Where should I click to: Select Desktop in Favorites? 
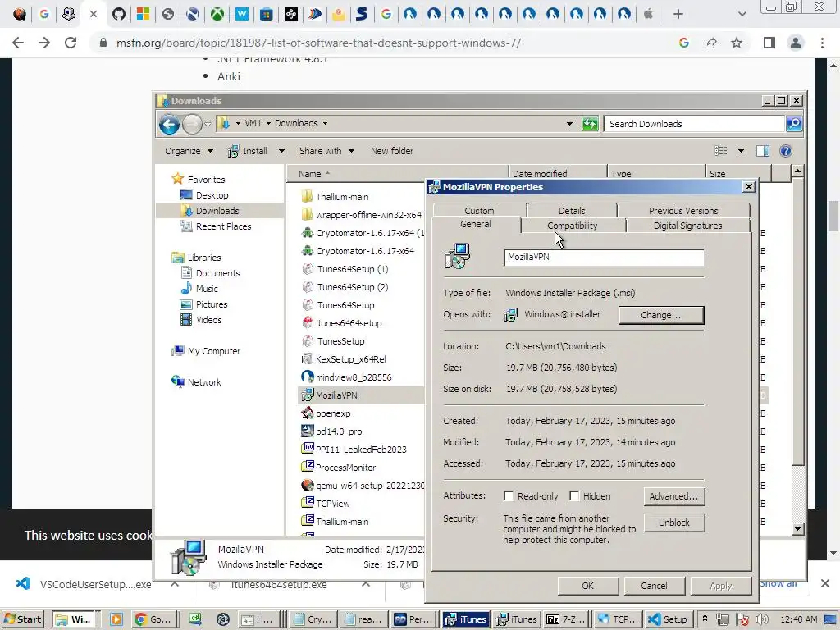[212, 195]
